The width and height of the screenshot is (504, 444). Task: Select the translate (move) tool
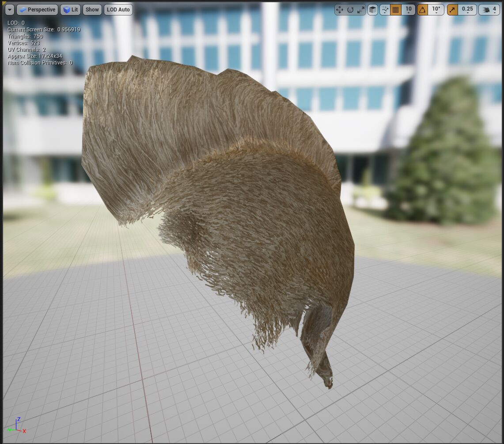click(340, 9)
